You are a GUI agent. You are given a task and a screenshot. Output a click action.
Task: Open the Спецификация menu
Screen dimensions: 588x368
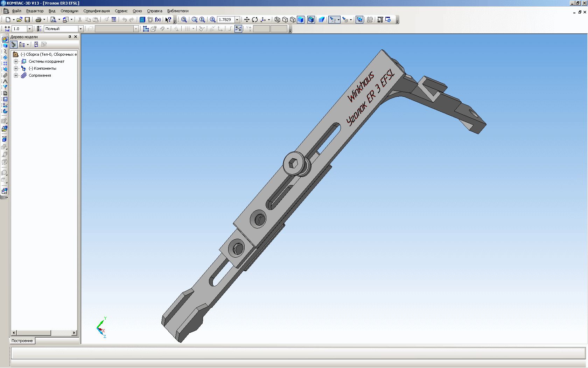pyautogui.click(x=97, y=11)
